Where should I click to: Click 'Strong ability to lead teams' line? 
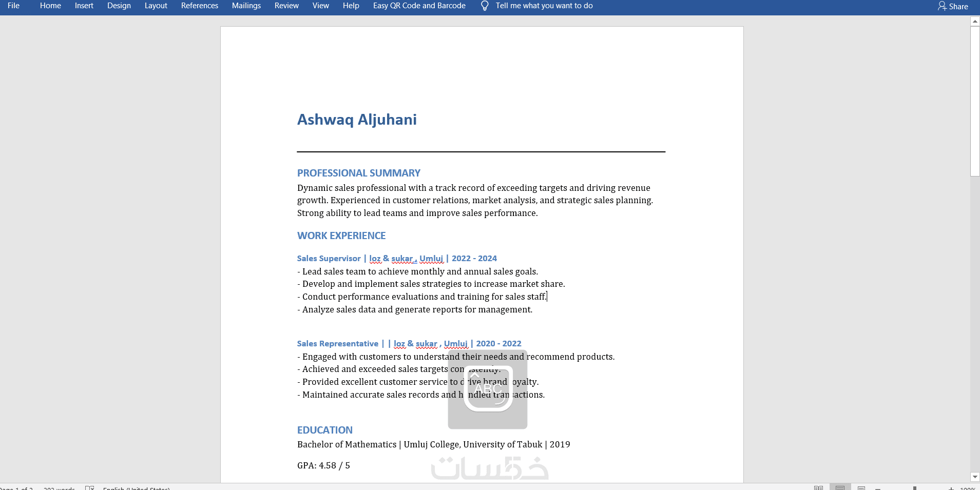pyautogui.click(x=417, y=213)
